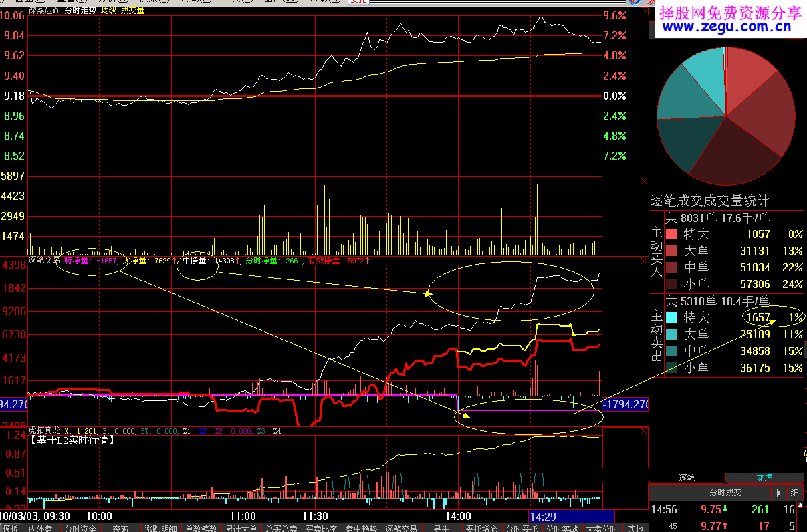Select the 寻牛 tab
The width and height of the screenshot is (807, 532).
point(441,528)
